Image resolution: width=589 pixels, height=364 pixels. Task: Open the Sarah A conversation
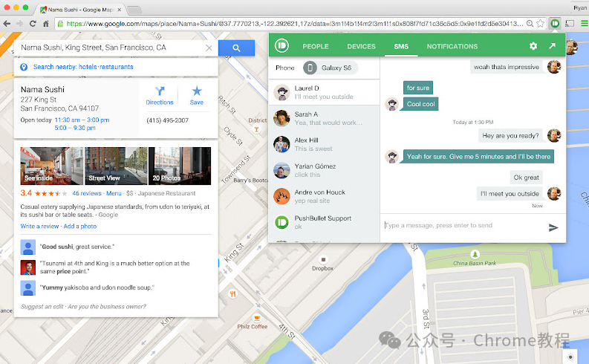pos(324,118)
